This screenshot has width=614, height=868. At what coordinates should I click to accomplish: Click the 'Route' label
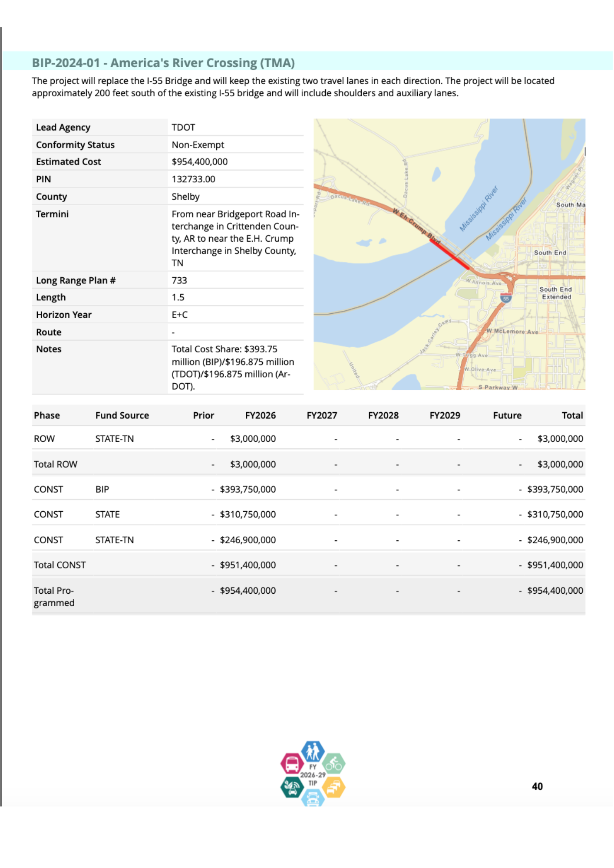49,332
